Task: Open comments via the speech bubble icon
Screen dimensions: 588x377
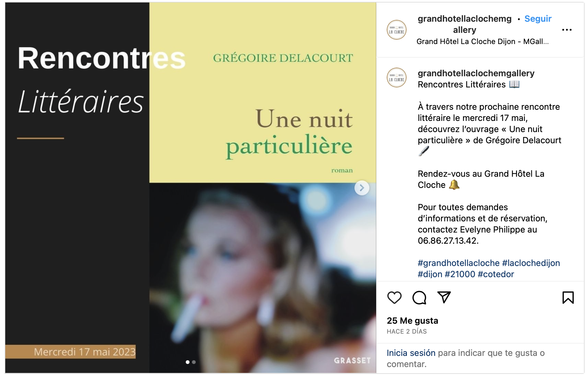Action: [x=419, y=298]
